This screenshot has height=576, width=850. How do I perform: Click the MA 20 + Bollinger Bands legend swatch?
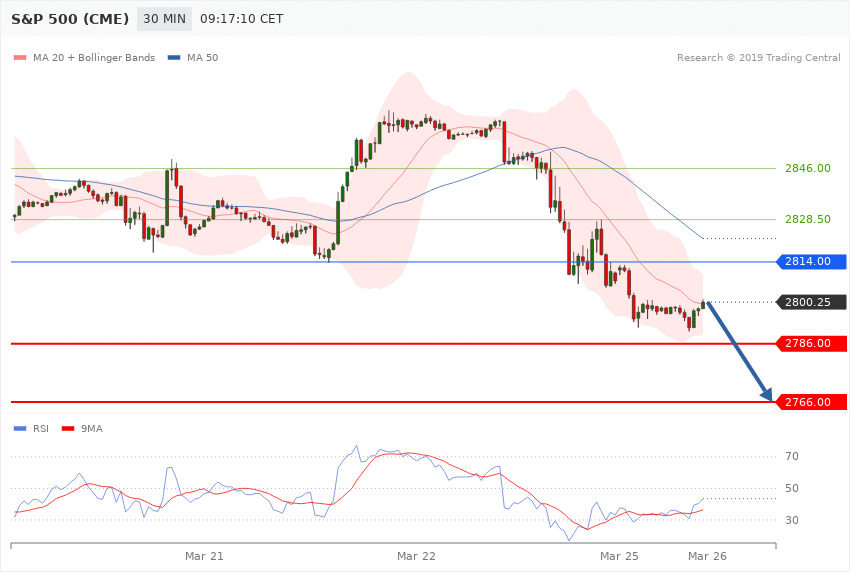tap(20, 57)
